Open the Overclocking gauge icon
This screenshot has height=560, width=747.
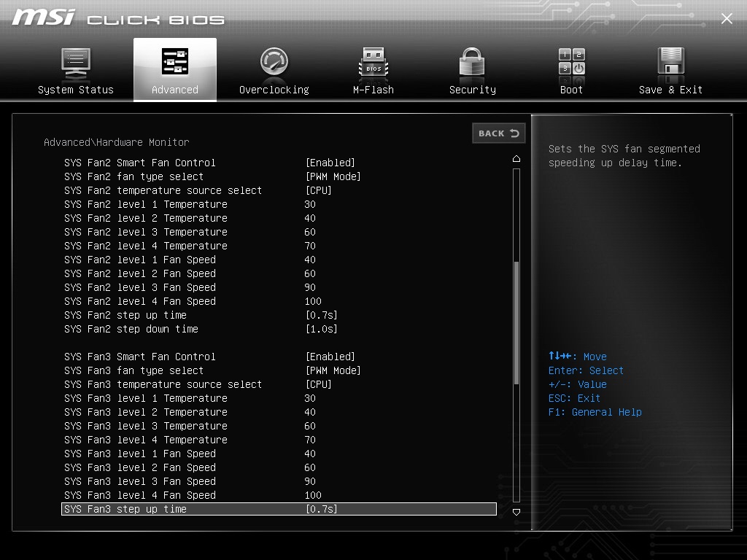point(274,61)
